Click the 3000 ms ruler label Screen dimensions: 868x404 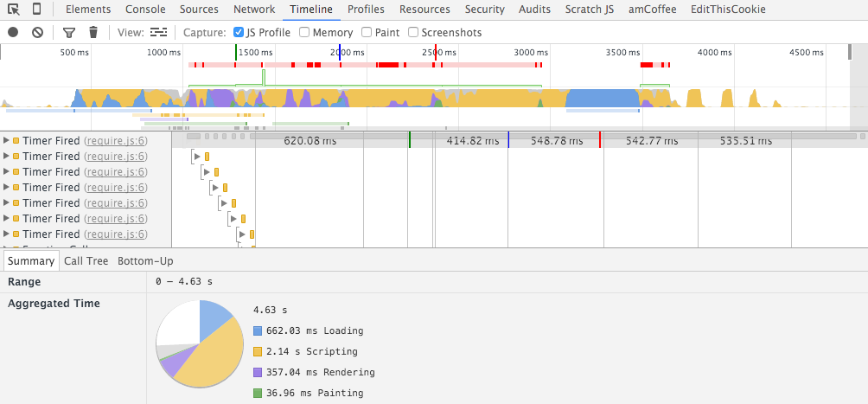(531, 53)
